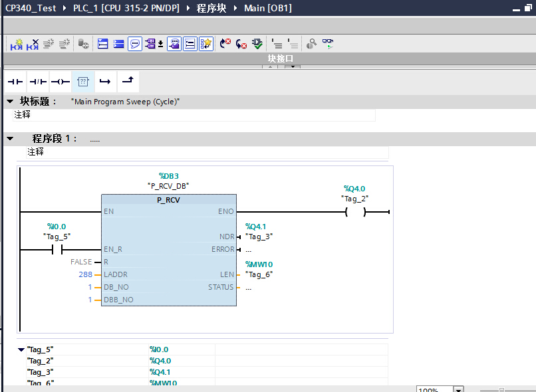Click the close branch arrow icon

click(128, 82)
